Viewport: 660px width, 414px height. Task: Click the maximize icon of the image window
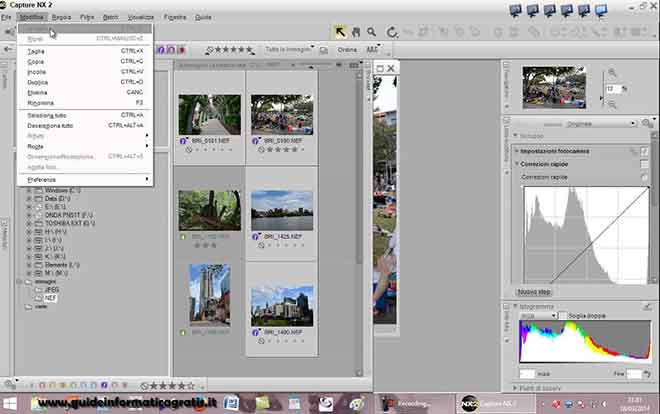tap(380, 68)
